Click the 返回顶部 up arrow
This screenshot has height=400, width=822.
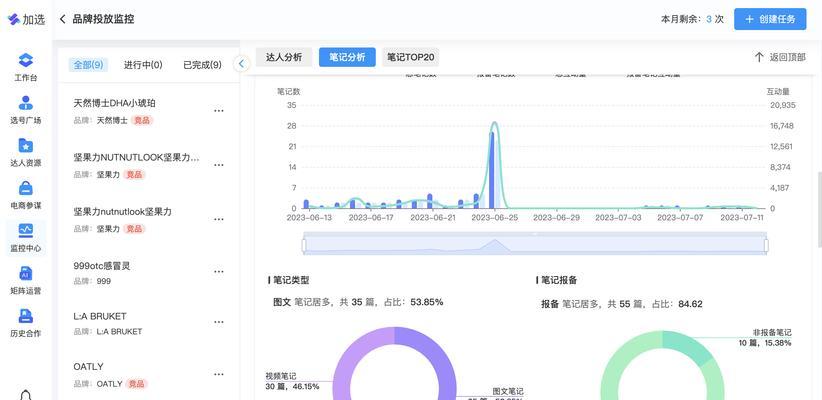point(759,57)
